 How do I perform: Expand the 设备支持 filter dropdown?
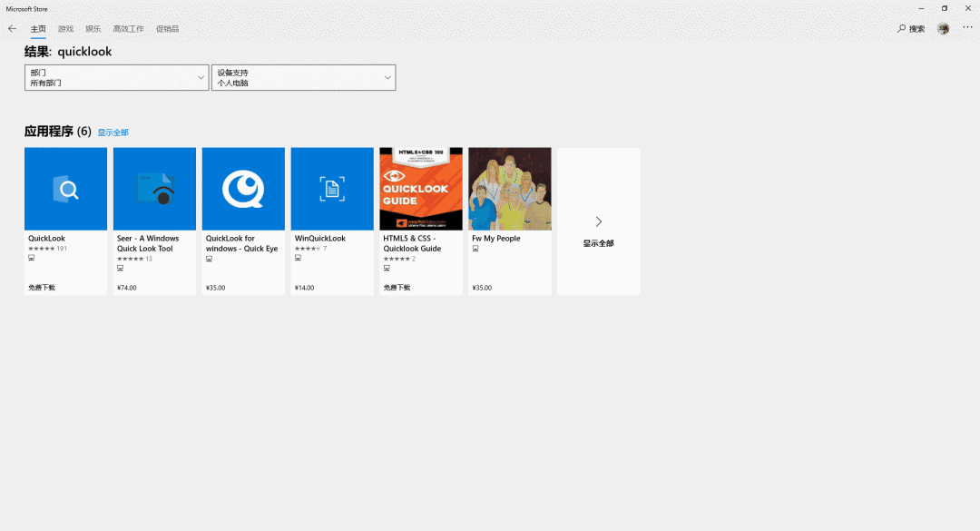pyautogui.click(x=304, y=77)
